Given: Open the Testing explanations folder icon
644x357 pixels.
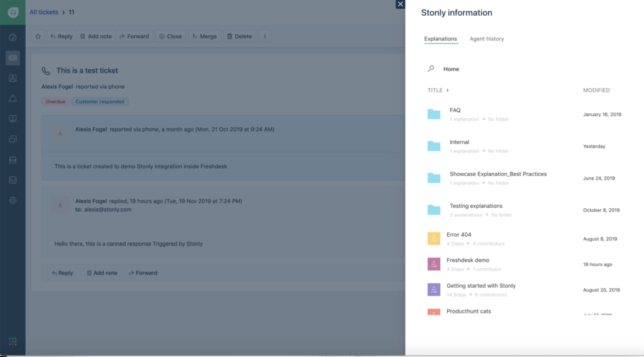Looking at the screenshot, I should (434, 210).
